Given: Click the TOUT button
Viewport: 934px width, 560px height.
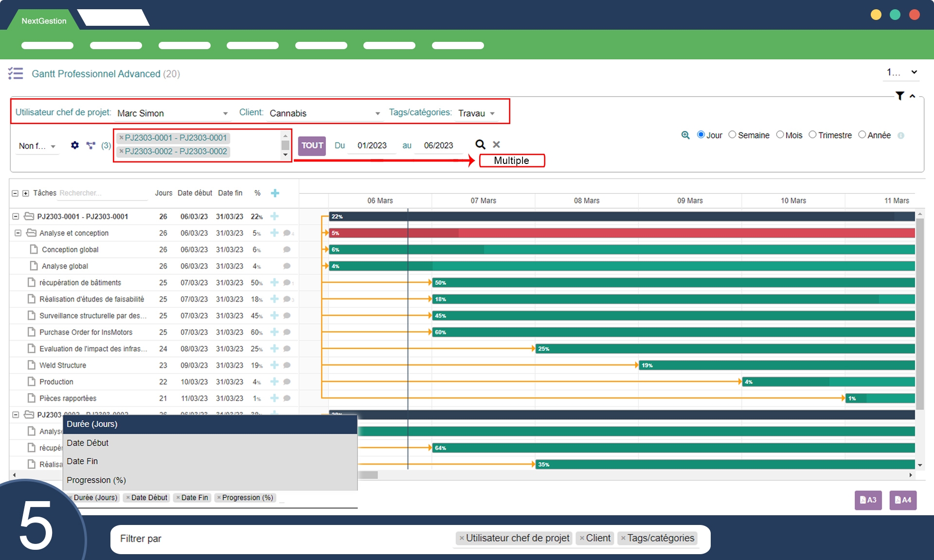Looking at the screenshot, I should pos(312,145).
